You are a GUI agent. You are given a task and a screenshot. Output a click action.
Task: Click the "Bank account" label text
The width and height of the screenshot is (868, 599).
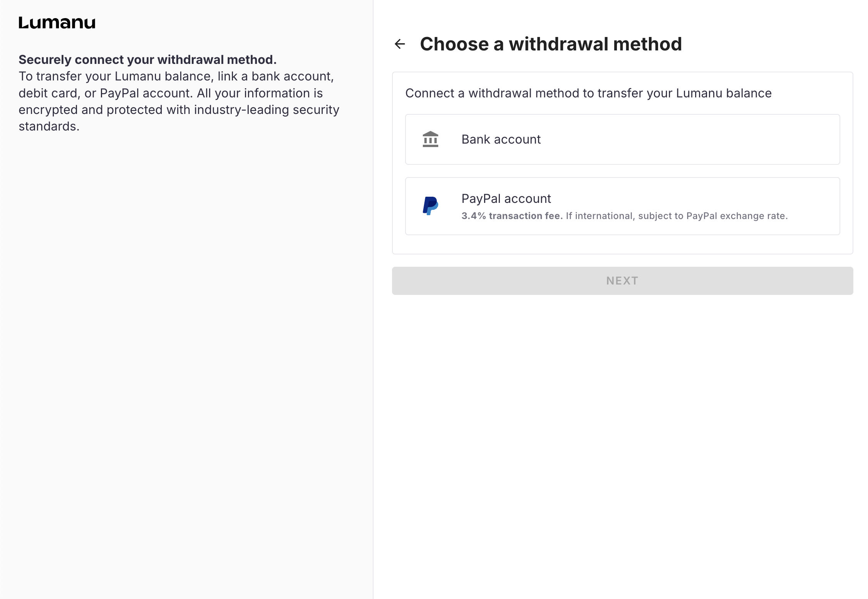(x=501, y=139)
